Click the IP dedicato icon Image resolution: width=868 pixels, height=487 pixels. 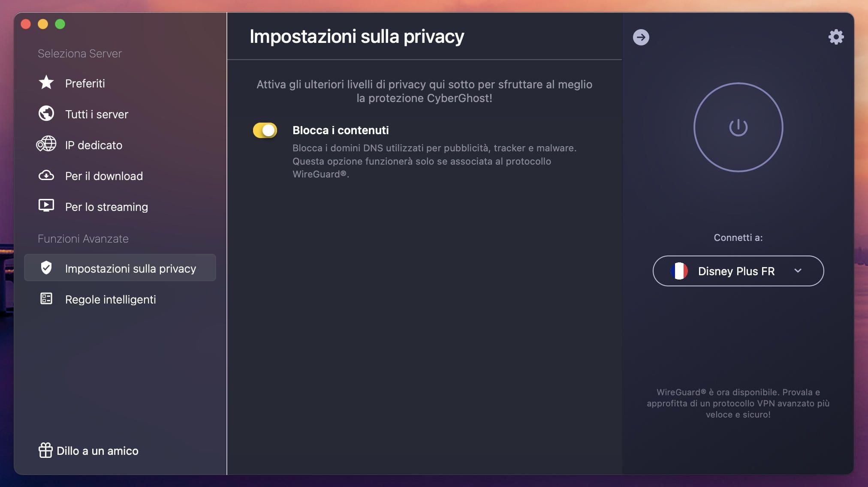click(x=46, y=144)
